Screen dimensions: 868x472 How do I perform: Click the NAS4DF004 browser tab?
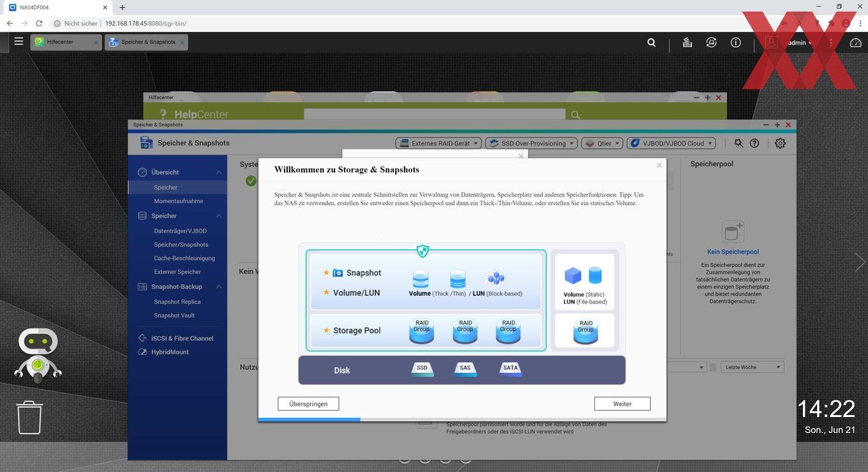[57, 7]
